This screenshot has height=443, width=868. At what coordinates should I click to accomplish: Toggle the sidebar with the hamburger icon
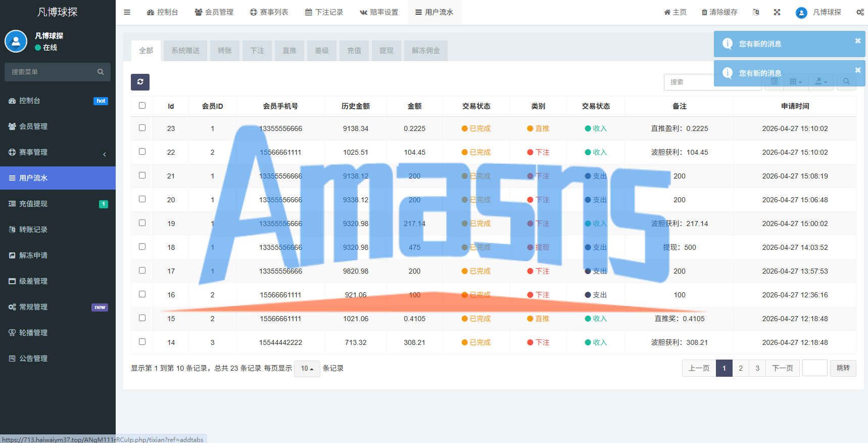coord(127,12)
